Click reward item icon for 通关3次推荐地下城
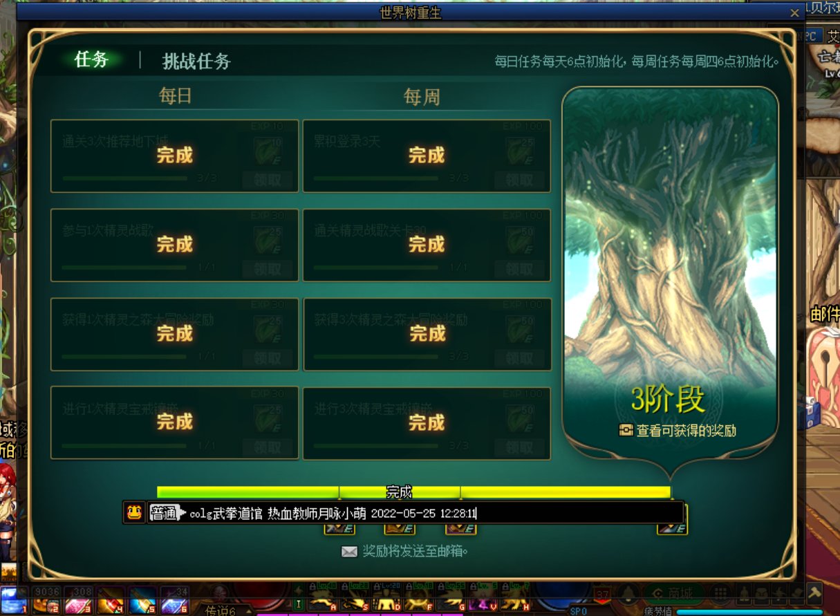This screenshot has height=616, width=840. click(x=268, y=151)
